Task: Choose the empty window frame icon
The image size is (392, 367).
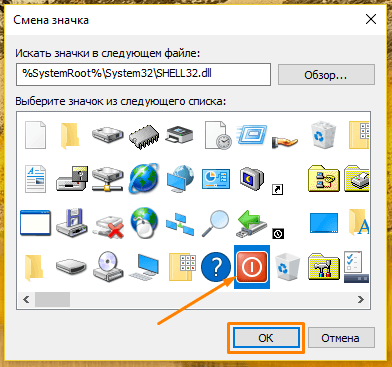Action: [x=35, y=222]
